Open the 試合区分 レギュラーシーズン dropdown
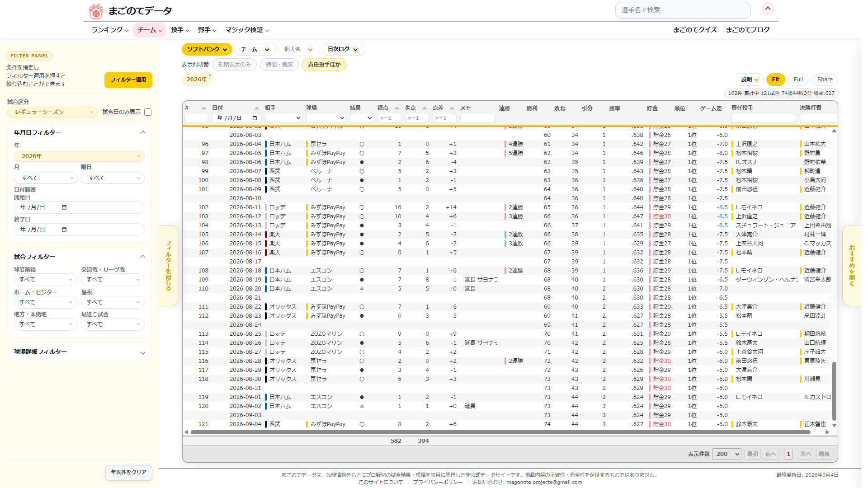Image resolution: width=868 pixels, height=488 pixels. (x=52, y=112)
